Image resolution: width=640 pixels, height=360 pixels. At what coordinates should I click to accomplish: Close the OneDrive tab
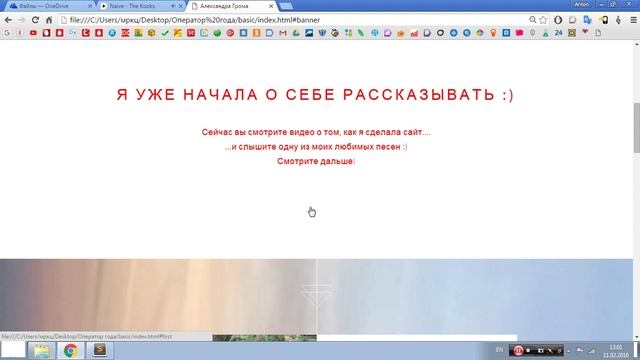coord(90,6)
